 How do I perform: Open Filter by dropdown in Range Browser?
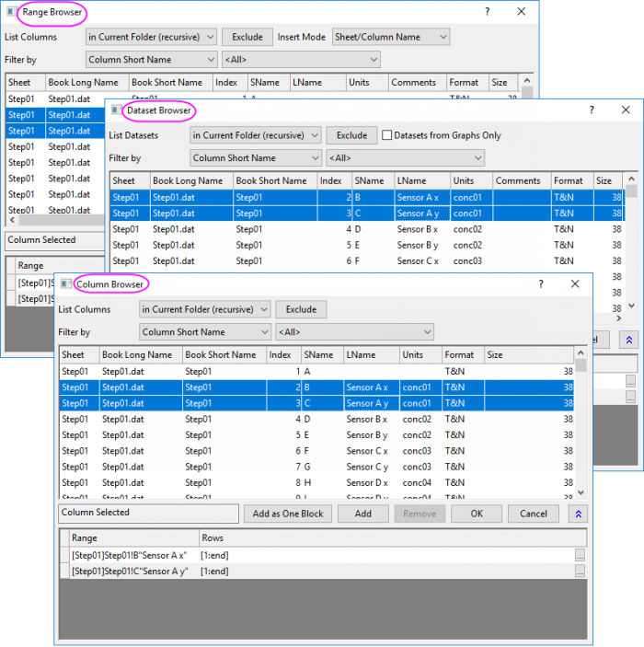coord(151,60)
